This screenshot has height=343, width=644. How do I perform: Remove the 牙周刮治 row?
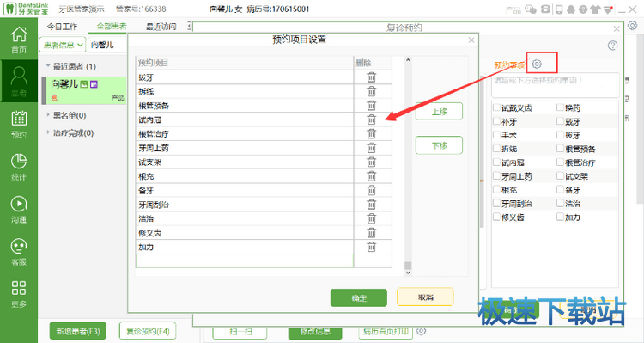371,205
